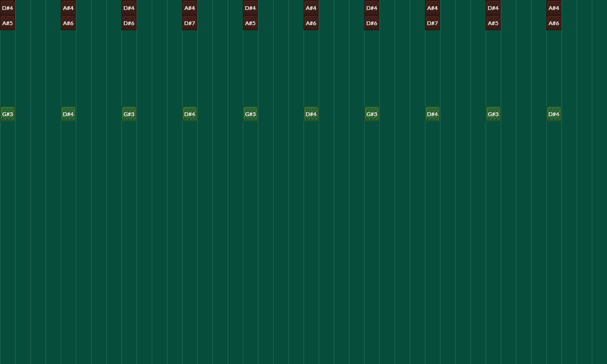Click the rightmost A#6 note block
The image size is (607, 364).
pos(554,23)
